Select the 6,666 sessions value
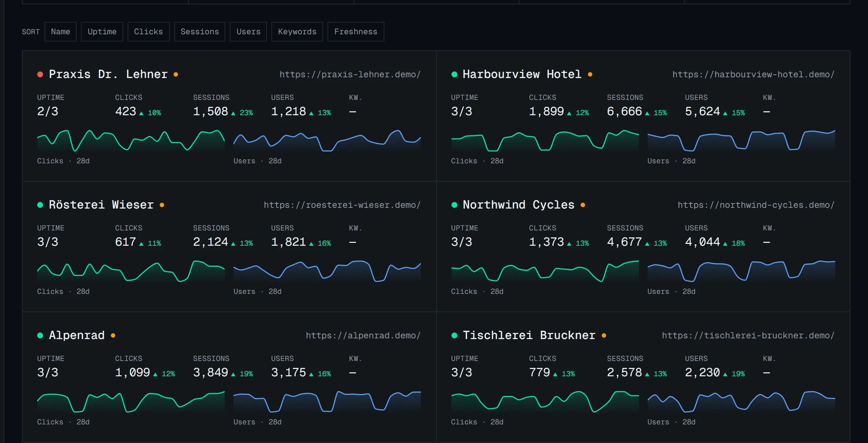The width and height of the screenshot is (868, 443). point(624,111)
